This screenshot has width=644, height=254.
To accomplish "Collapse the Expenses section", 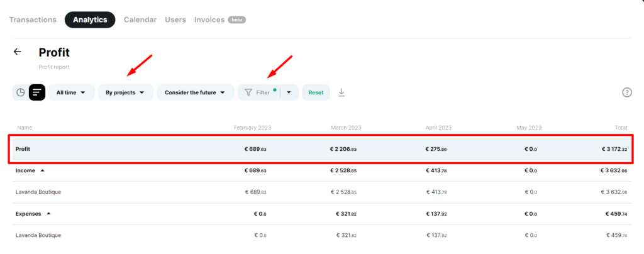I will (x=48, y=214).
